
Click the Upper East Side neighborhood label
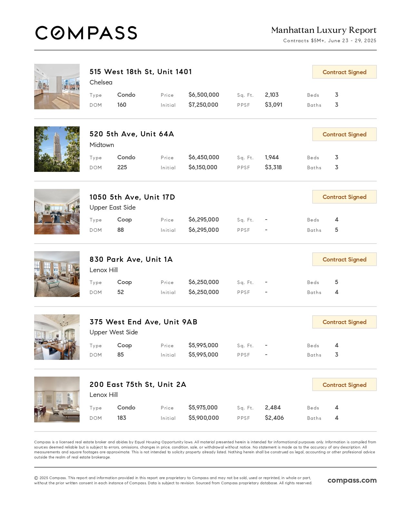[x=113, y=207]
